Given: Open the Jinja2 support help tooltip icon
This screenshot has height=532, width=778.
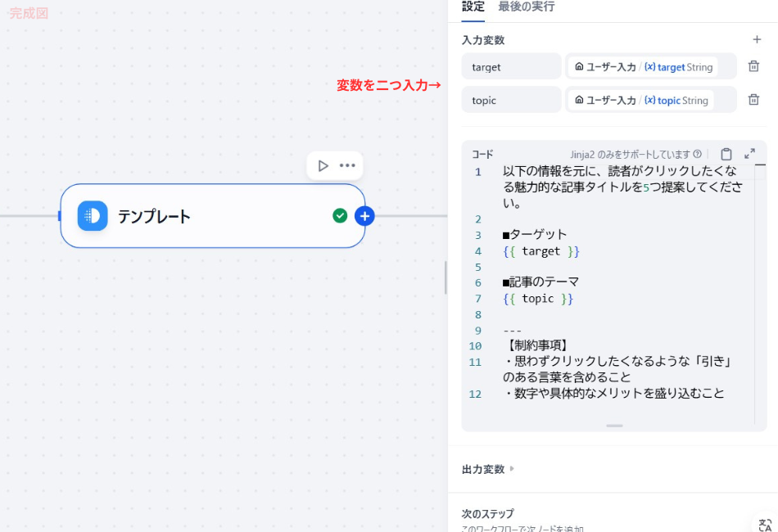Looking at the screenshot, I should tap(696, 153).
